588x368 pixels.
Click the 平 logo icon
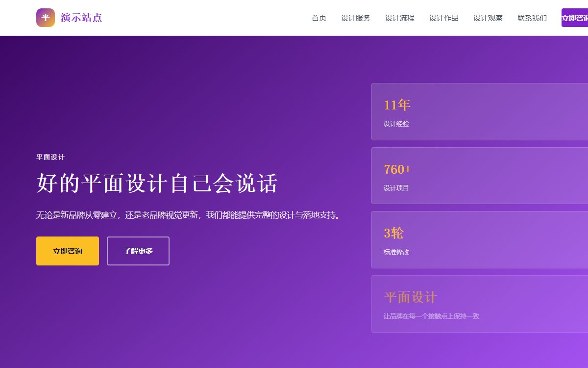(x=46, y=18)
